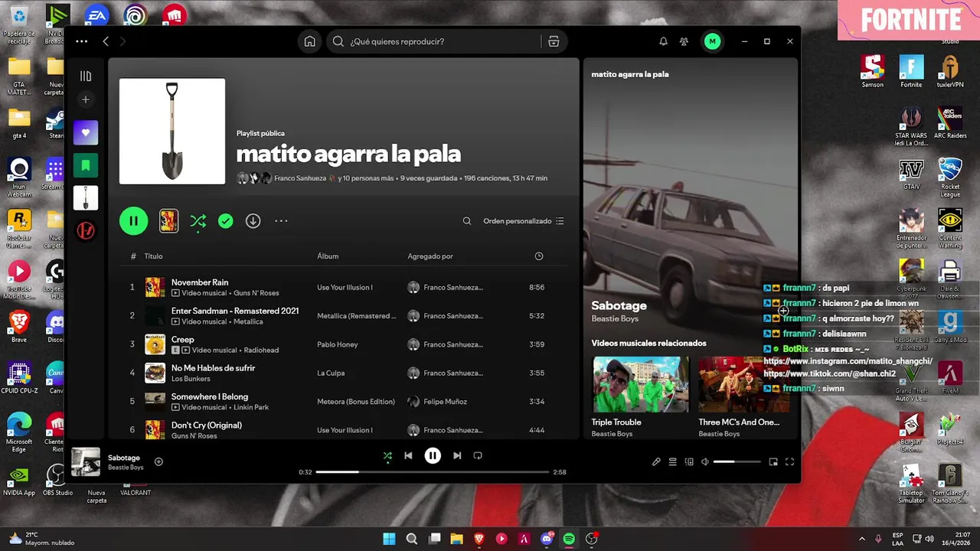Image resolution: width=980 pixels, height=551 pixels.
Task: Open the connect to a device icon
Action: [x=689, y=461]
